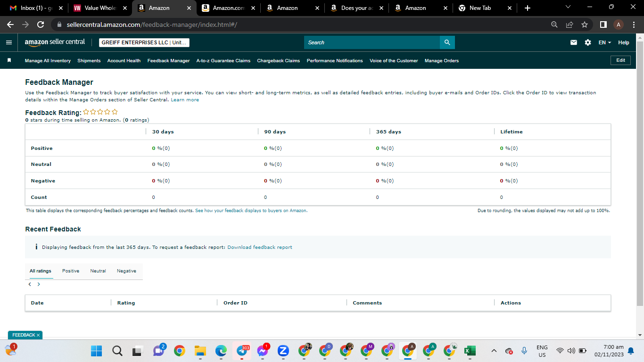The width and height of the screenshot is (644, 362).
Task: Show hidden system tray icons
Action: click(x=494, y=351)
